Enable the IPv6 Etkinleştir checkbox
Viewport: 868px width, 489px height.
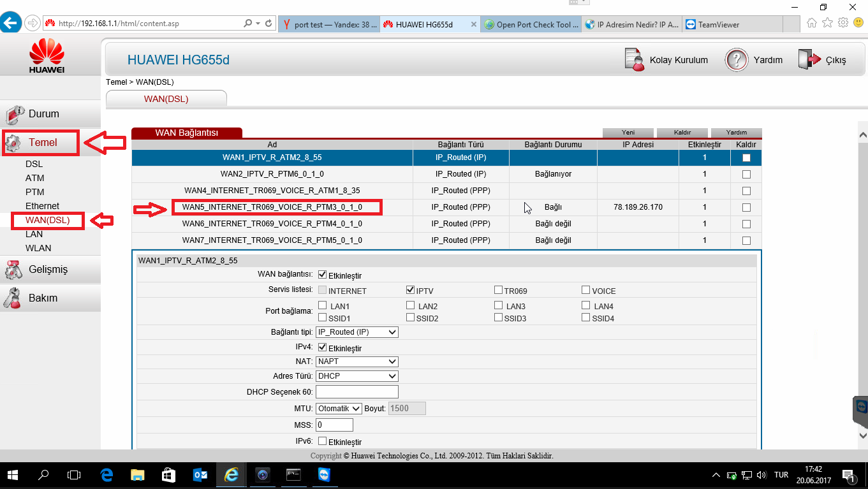pyautogui.click(x=323, y=441)
